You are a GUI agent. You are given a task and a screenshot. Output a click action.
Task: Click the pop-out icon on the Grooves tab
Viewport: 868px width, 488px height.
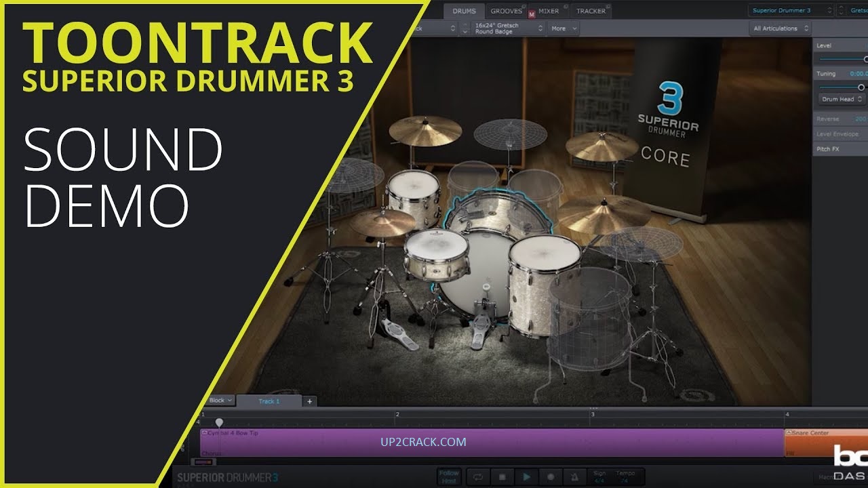pyautogui.click(x=524, y=6)
